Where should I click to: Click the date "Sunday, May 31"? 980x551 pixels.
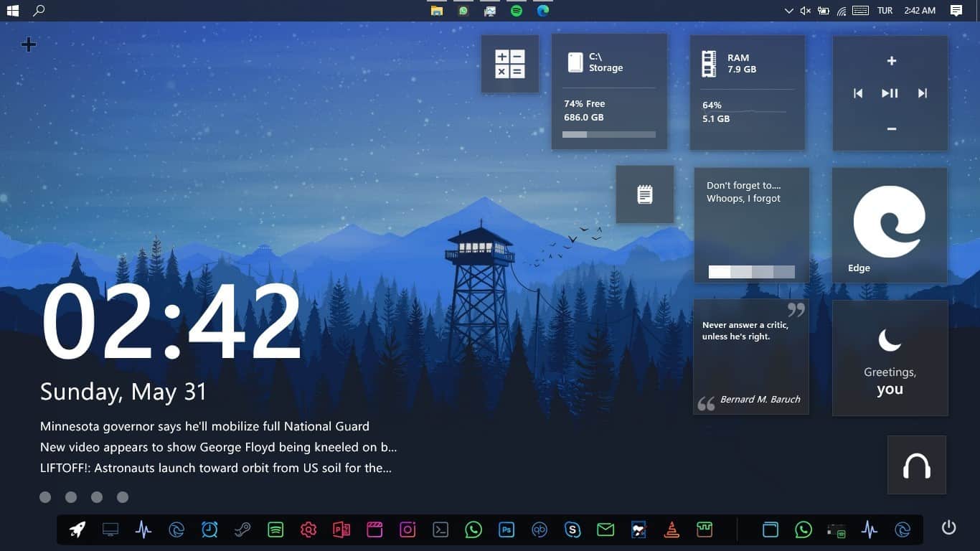(x=123, y=392)
